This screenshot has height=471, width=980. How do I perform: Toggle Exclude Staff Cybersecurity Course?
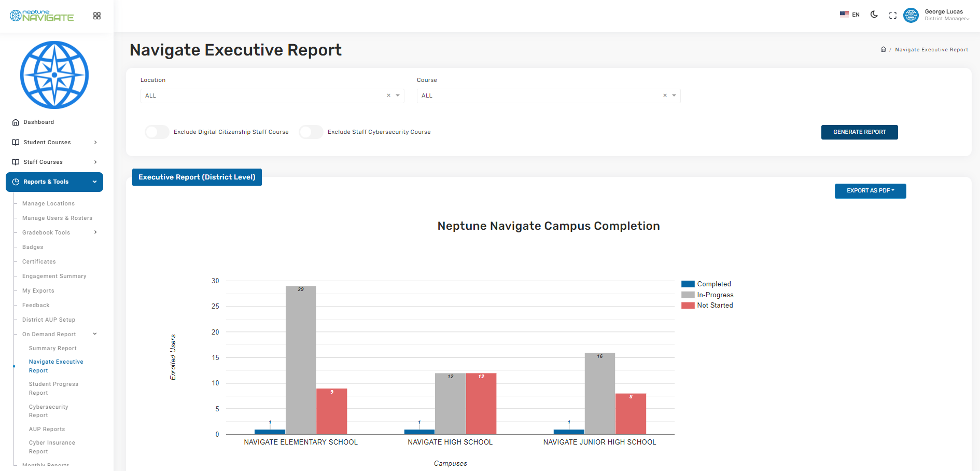[x=311, y=132]
